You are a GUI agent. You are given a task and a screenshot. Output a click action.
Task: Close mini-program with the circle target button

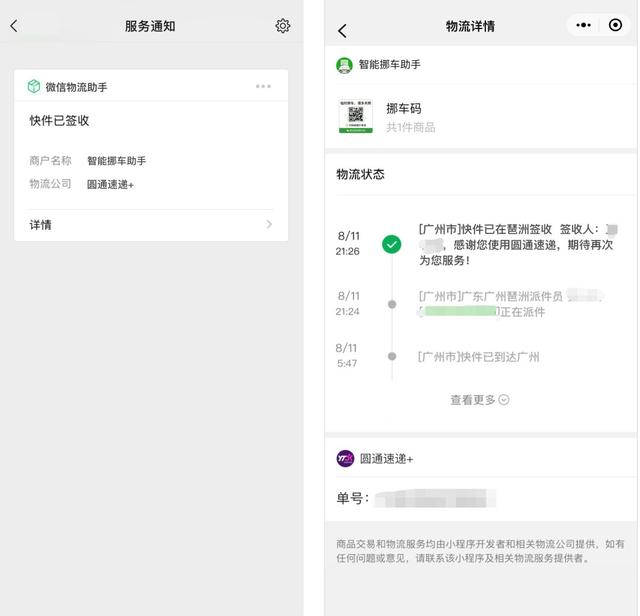pyautogui.click(x=615, y=25)
